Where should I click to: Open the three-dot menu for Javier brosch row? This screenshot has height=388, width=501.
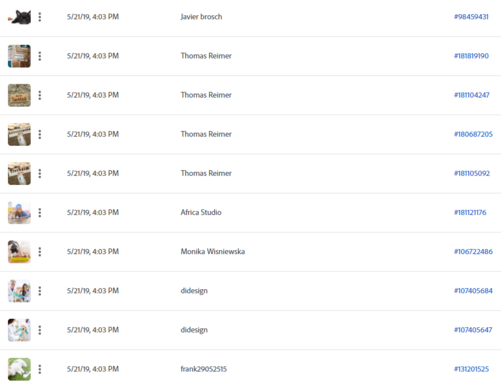point(40,17)
